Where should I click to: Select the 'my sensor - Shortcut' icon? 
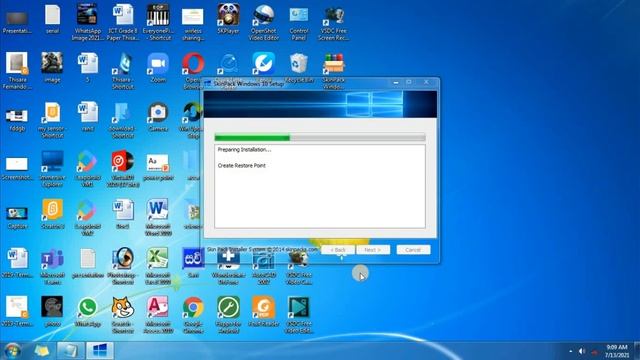pos(52,120)
